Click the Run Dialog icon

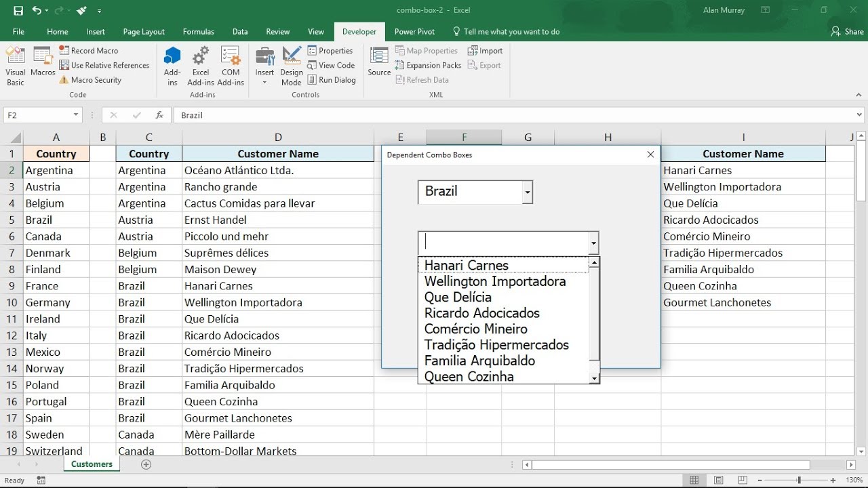coord(332,79)
